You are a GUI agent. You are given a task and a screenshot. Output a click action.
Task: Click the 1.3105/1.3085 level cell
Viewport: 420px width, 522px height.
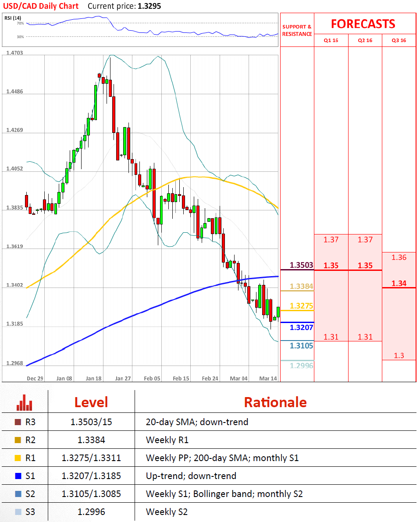pos(91,494)
